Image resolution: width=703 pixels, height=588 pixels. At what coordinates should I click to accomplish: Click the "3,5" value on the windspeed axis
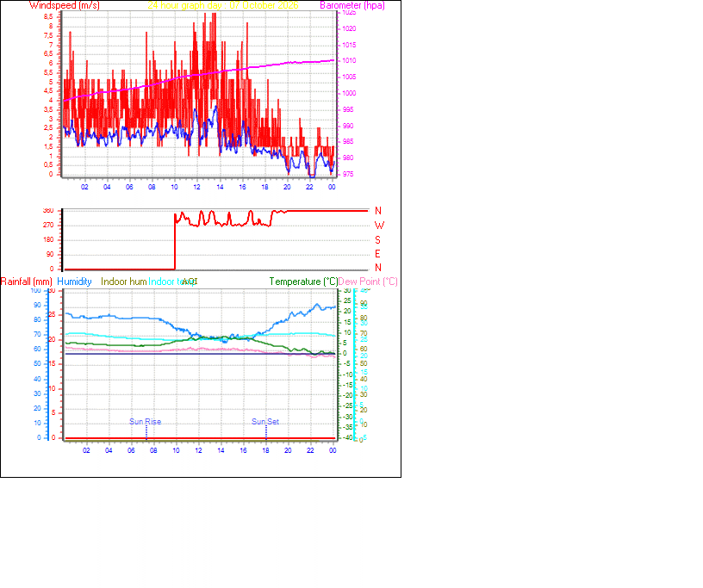(x=48, y=110)
